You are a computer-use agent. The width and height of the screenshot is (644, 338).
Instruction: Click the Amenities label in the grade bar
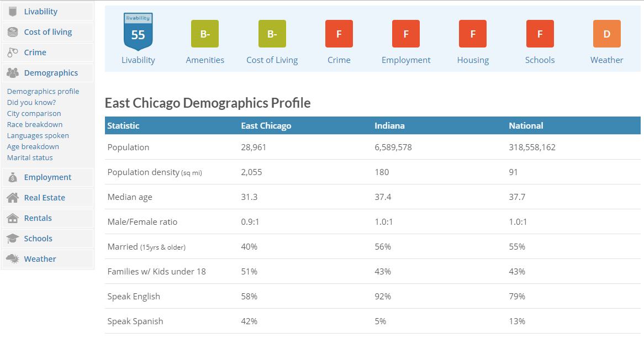coord(205,60)
